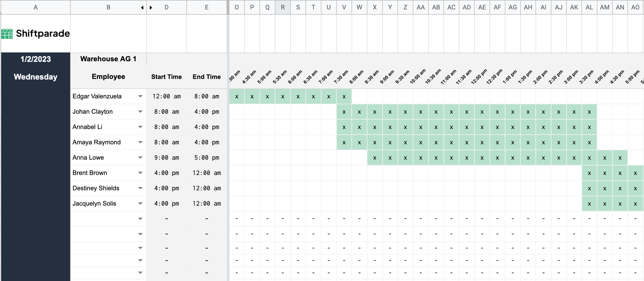Open Jacquelyn Solis's employee dropdown
The image size is (644, 281).
141,204
